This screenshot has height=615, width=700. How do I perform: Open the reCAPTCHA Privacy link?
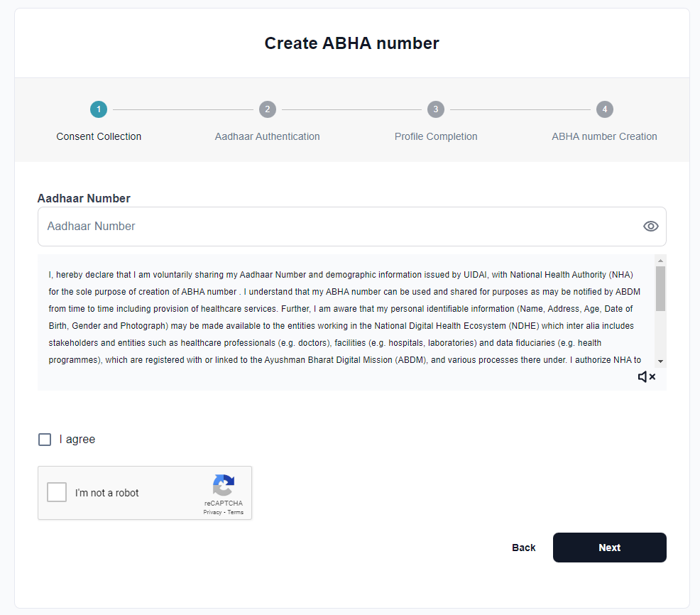pos(214,511)
